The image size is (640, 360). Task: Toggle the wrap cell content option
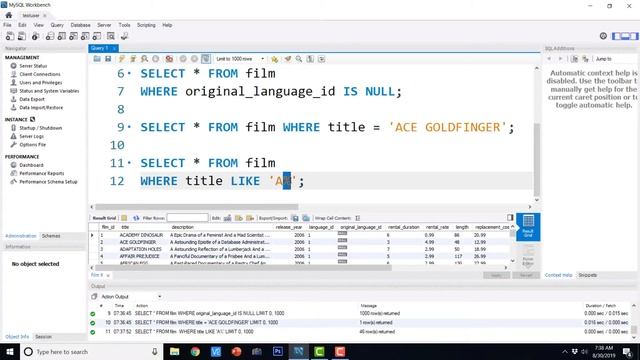358,218
